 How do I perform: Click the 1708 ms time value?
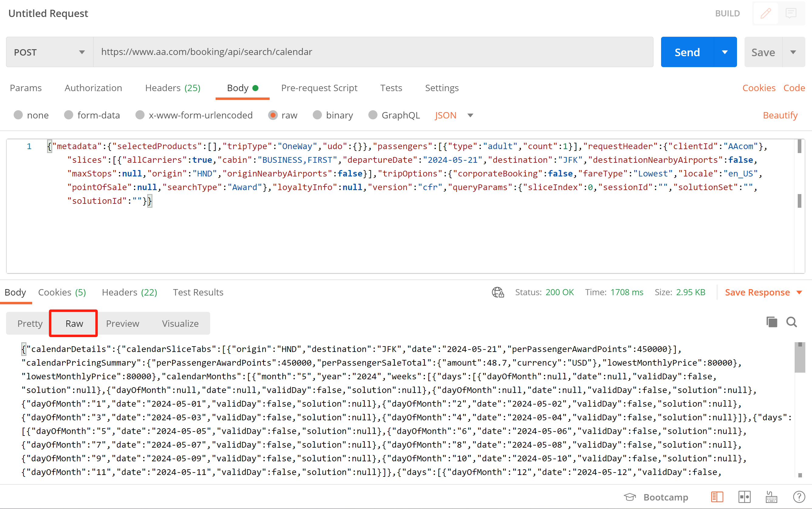coord(626,292)
